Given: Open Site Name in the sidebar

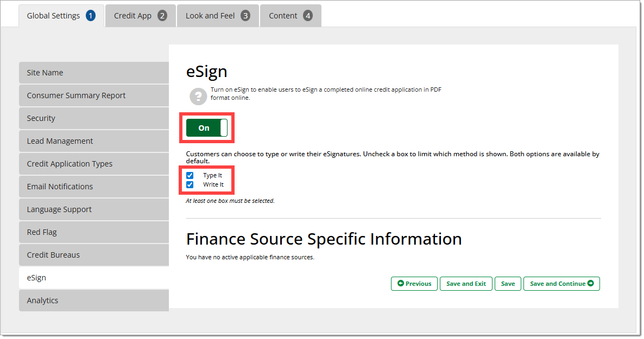Looking at the screenshot, I should pyautogui.click(x=93, y=73).
